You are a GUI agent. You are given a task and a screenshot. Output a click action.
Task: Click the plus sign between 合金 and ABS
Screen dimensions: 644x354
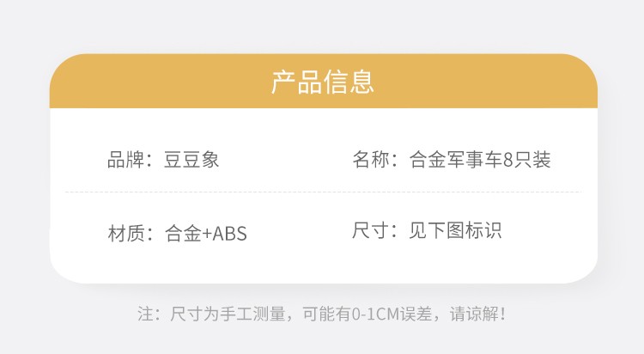pos(206,233)
